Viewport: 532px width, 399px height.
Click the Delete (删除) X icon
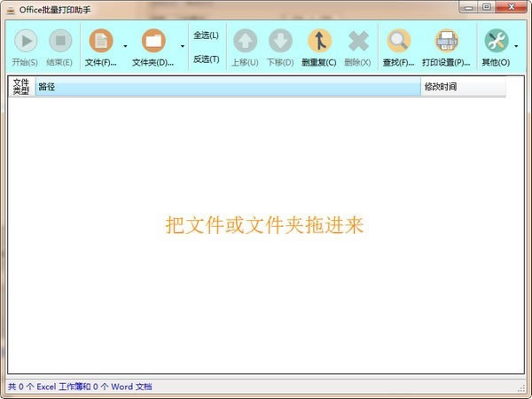click(x=358, y=41)
